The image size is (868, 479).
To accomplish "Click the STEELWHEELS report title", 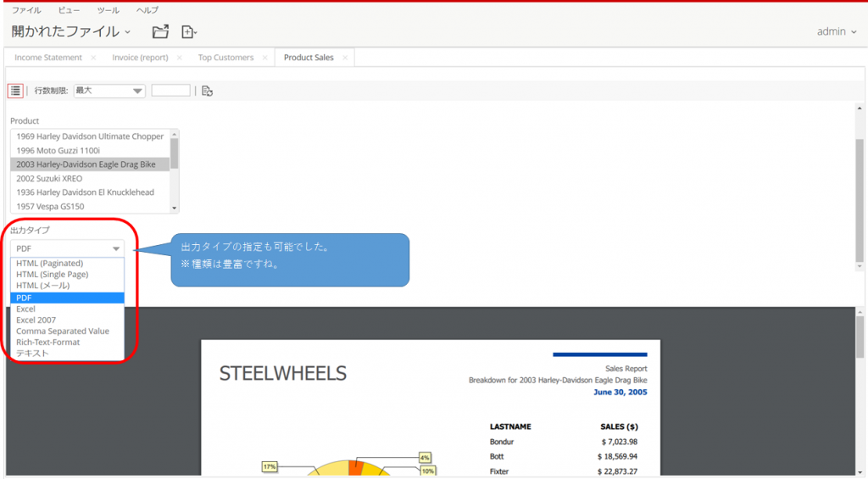I will coord(283,374).
